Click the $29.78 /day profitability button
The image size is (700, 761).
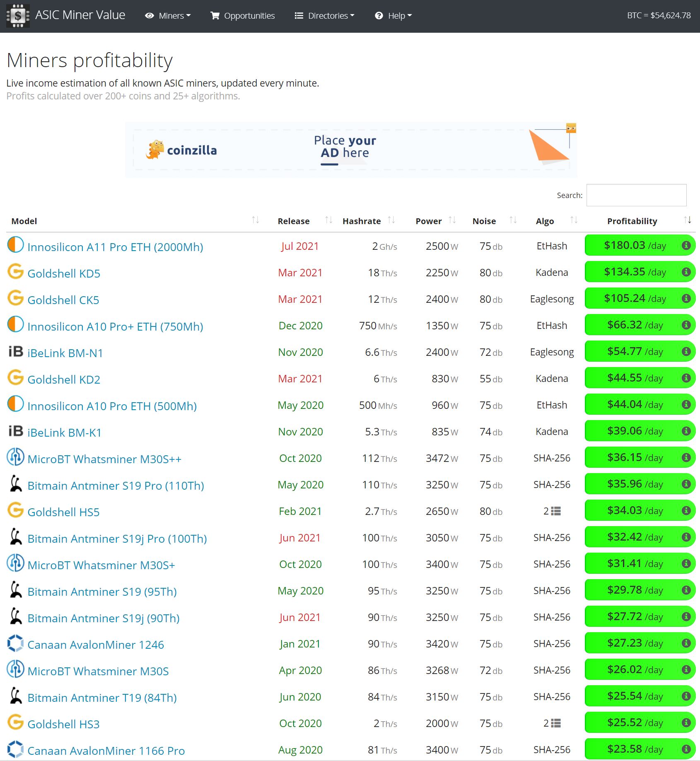point(640,590)
